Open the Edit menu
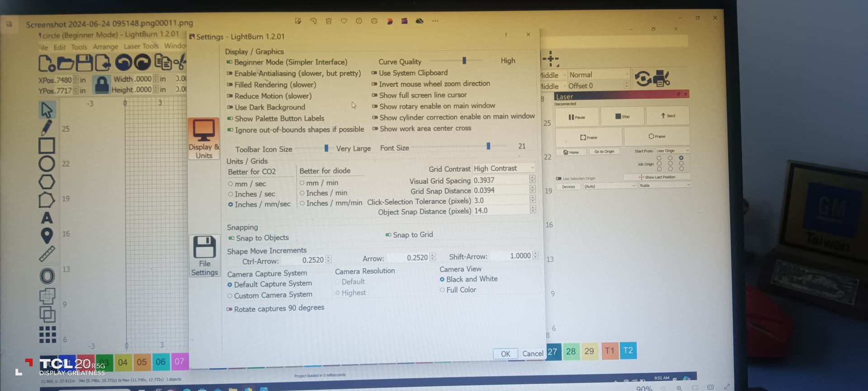The image size is (868, 391). pyautogui.click(x=59, y=47)
